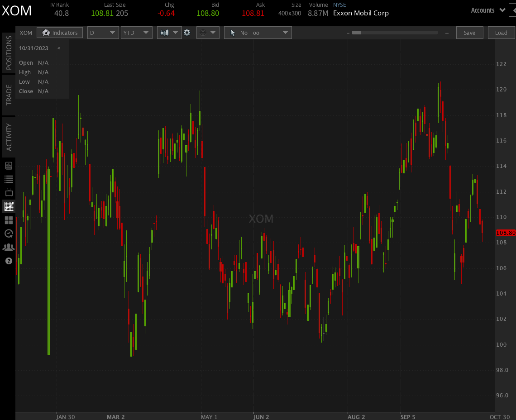Save the chart layout with Save button
The height and width of the screenshot is (420, 516).
click(469, 33)
